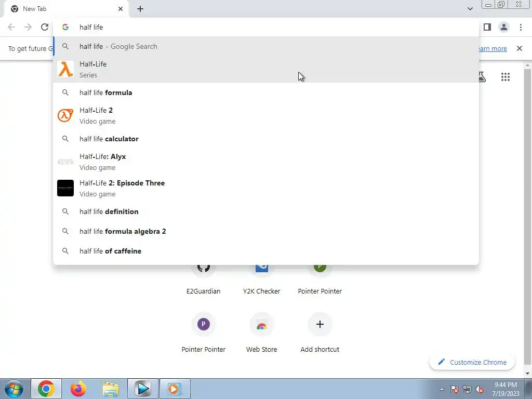Click the Customize Chrome button
The height and width of the screenshot is (399, 532).
(x=472, y=362)
